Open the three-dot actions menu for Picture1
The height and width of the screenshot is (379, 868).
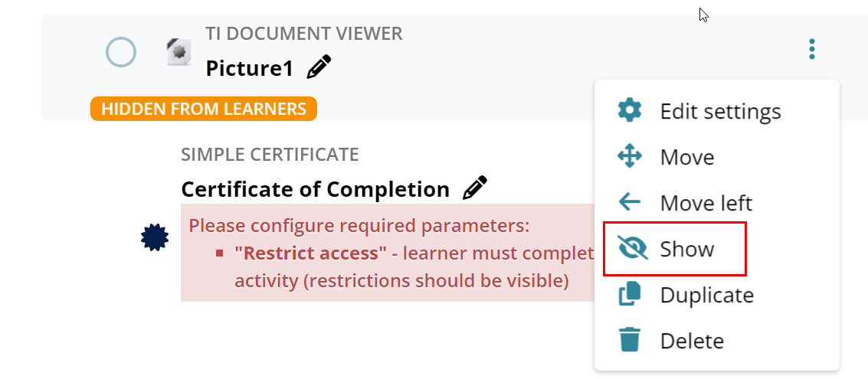coord(811,51)
